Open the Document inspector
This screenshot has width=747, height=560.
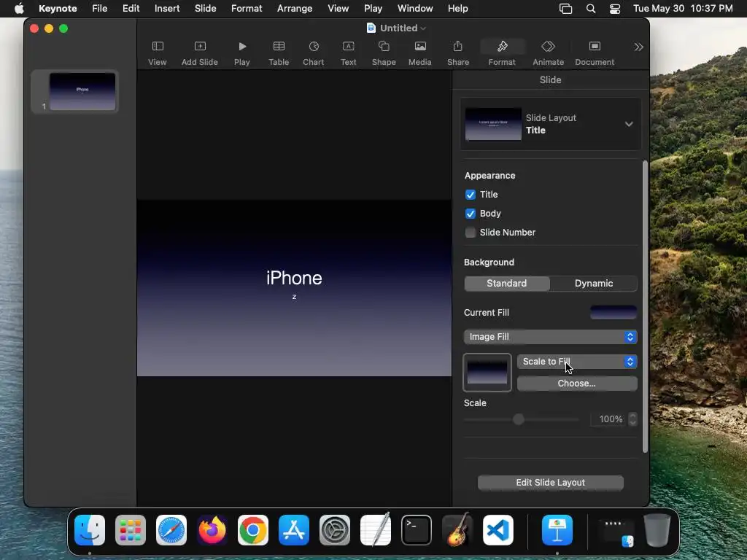[x=595, y=52]
